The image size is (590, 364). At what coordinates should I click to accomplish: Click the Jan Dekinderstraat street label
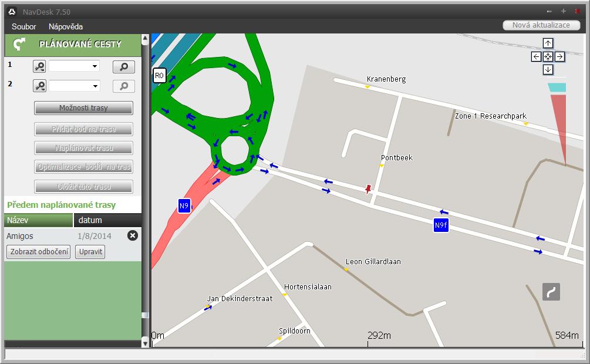(240, 298)
